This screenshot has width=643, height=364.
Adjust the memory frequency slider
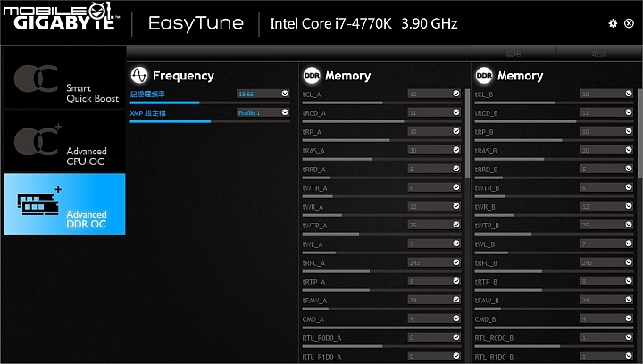210,103
